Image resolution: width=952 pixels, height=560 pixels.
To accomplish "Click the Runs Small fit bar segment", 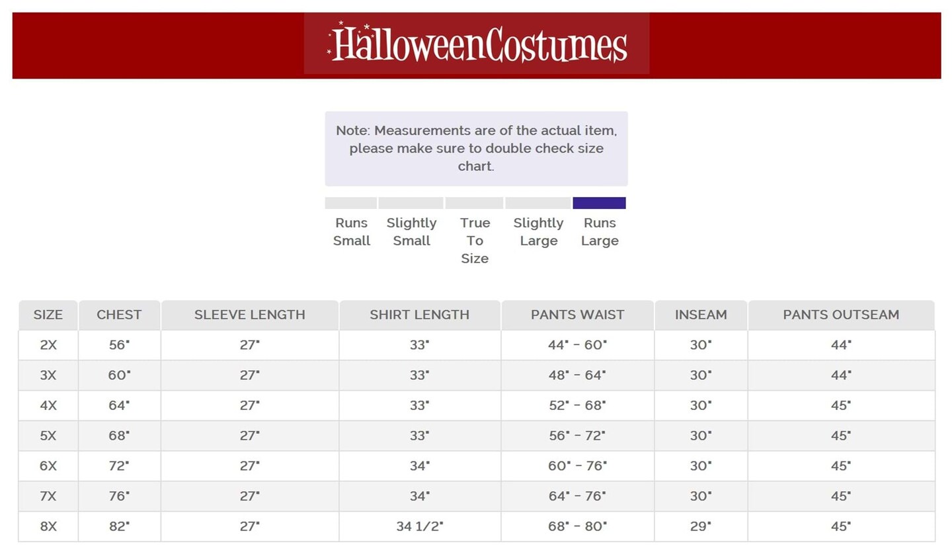I will point(351,203).
